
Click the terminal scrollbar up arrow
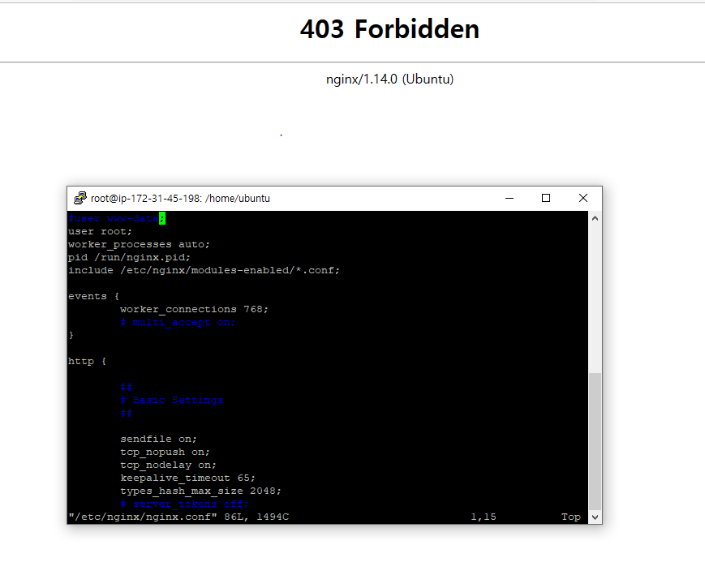pos(595,218)
